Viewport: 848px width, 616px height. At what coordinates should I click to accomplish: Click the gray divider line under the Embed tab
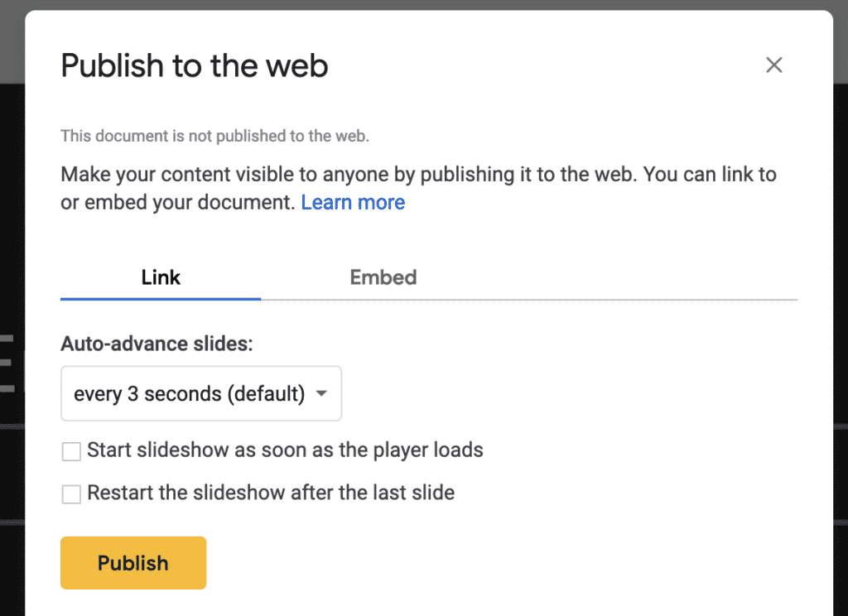530,299
